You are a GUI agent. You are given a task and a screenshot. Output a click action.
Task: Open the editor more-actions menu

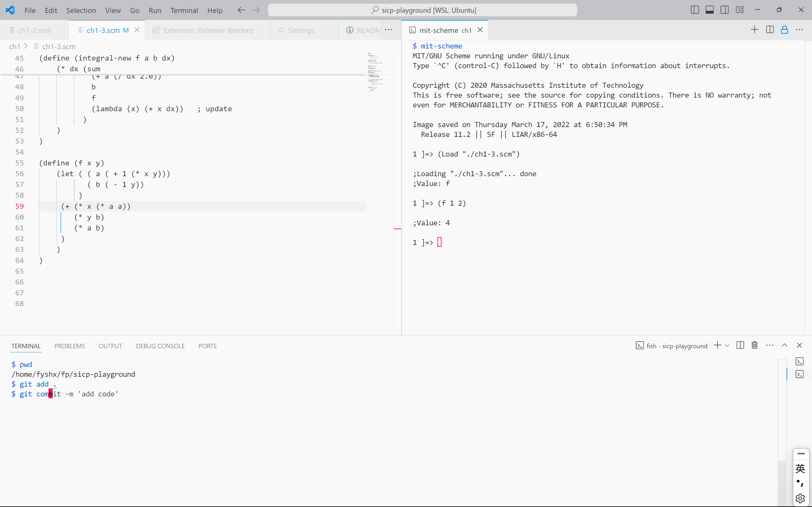[800, 29]
